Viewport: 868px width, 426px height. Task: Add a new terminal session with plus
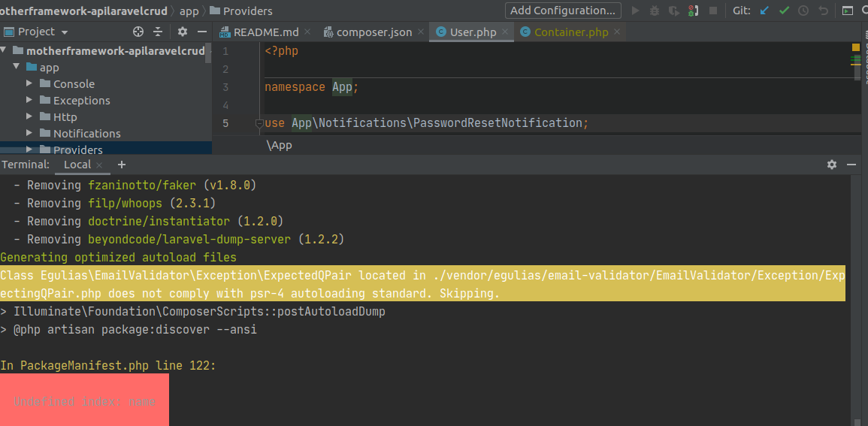coord(122,165)
